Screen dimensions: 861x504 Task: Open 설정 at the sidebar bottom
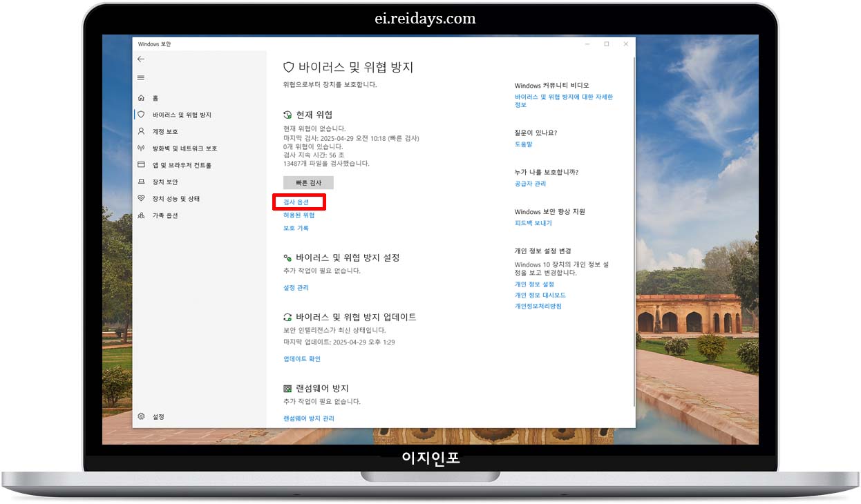(158, 417)
